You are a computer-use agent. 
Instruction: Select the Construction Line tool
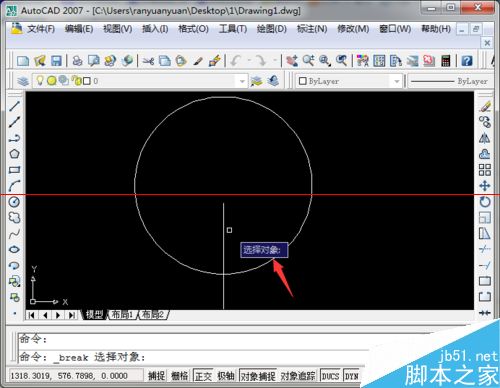pos(14,122)
